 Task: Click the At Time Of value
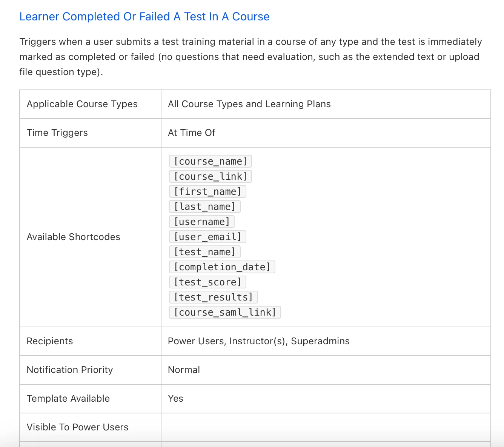[191, 133]
